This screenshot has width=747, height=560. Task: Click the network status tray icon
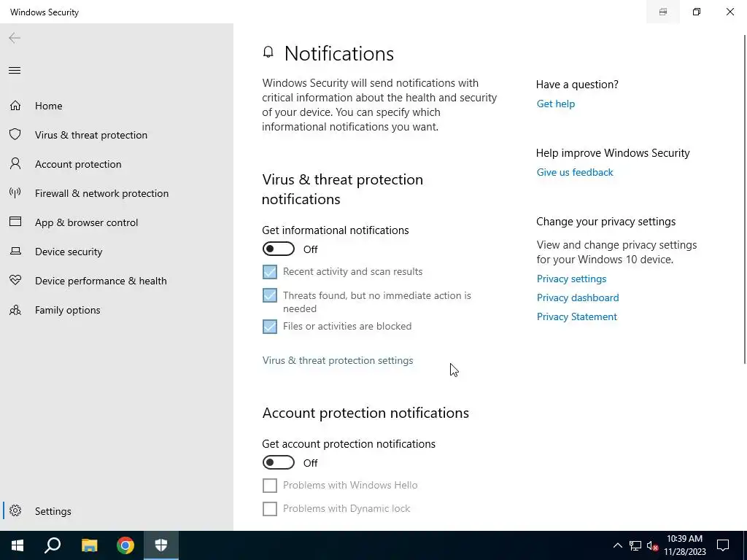[x=635, y=545]
